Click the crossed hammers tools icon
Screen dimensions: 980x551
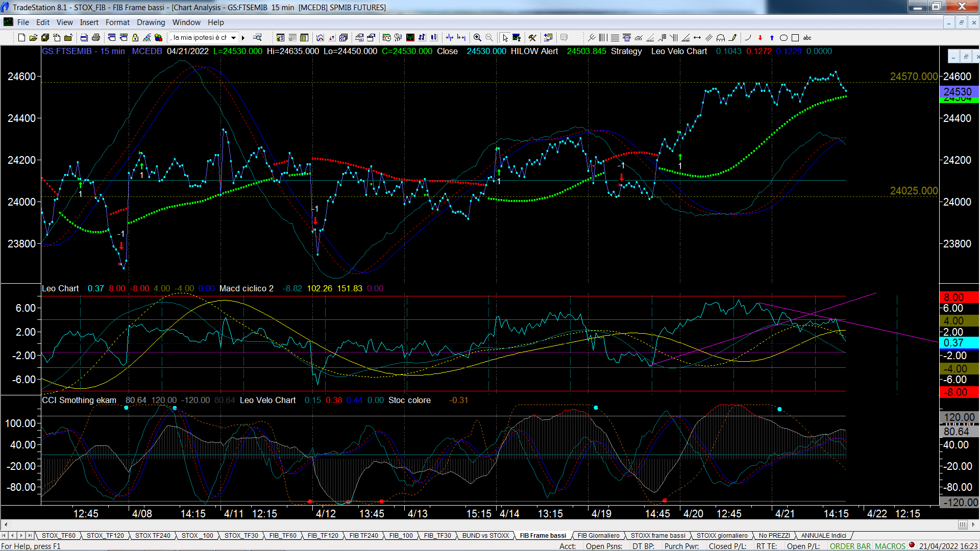click(x=532, y=38)
